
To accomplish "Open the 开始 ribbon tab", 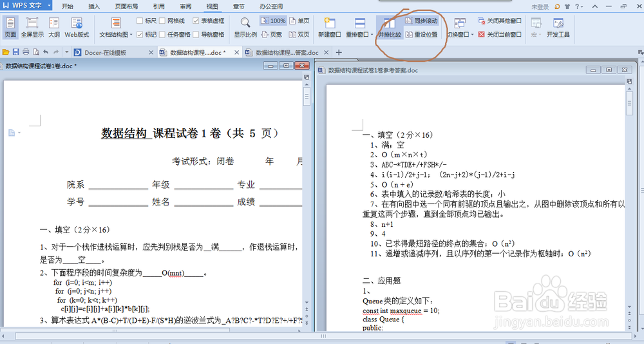I will click(68, 6).
